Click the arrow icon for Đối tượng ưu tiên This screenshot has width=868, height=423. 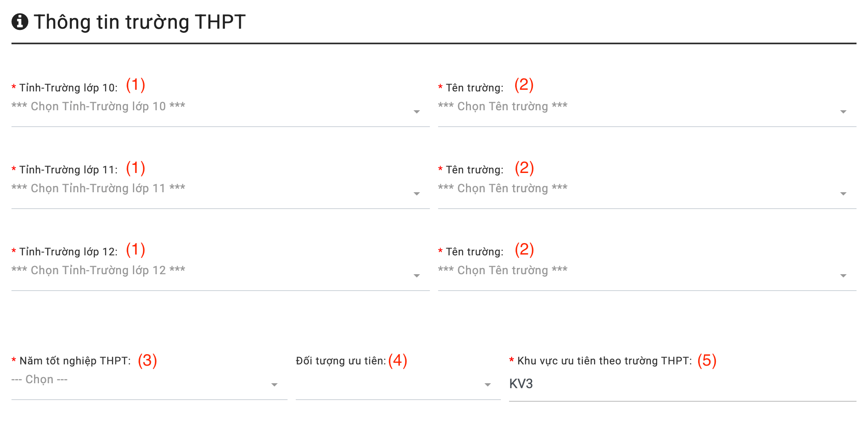488,385
